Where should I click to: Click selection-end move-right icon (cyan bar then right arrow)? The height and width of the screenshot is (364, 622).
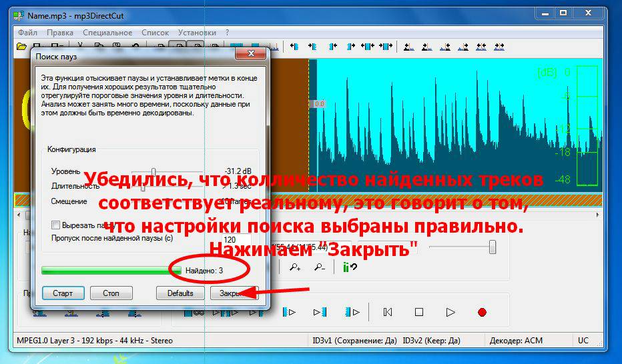click(x=350, y=47)
